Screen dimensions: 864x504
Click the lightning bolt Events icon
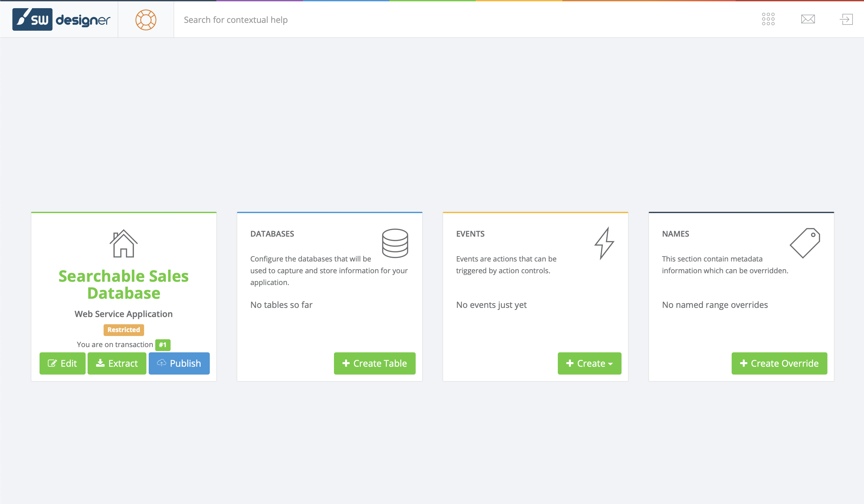click(x=605, y=243)
